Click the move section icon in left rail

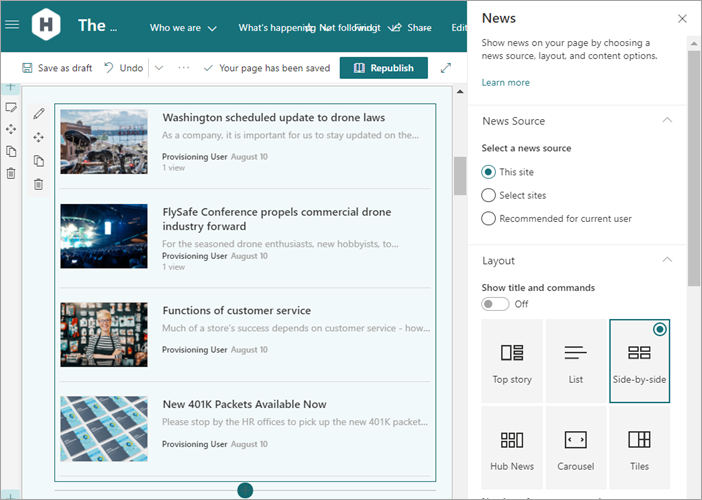11,129
